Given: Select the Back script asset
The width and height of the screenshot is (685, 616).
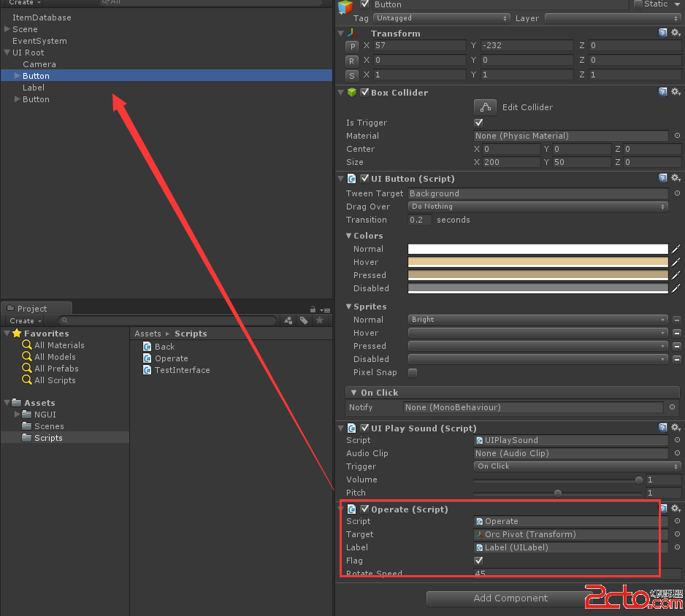Looking at the screenshot, I should (159, 347).
